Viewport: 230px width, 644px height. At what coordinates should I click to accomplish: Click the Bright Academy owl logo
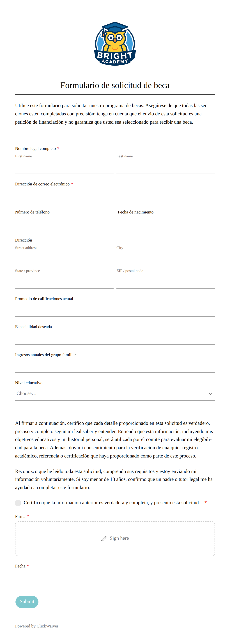[115, 44]
